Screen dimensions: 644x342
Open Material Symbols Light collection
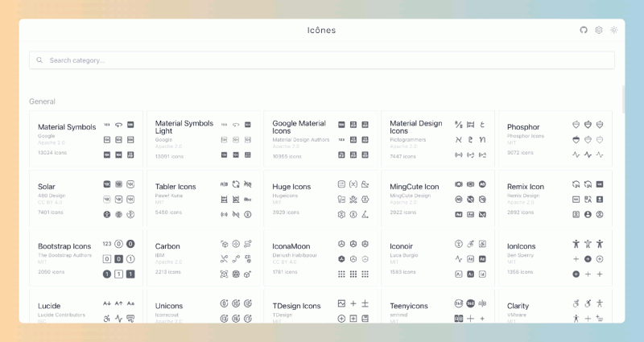204,138
